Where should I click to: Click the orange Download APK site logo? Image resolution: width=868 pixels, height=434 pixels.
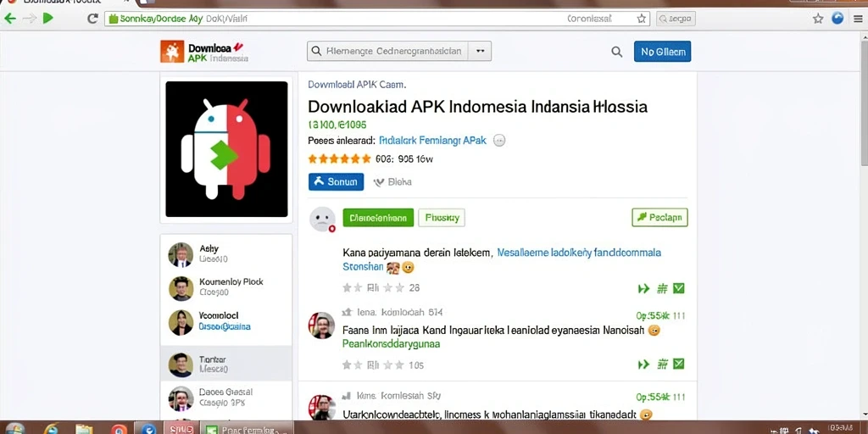coord(172,51)
